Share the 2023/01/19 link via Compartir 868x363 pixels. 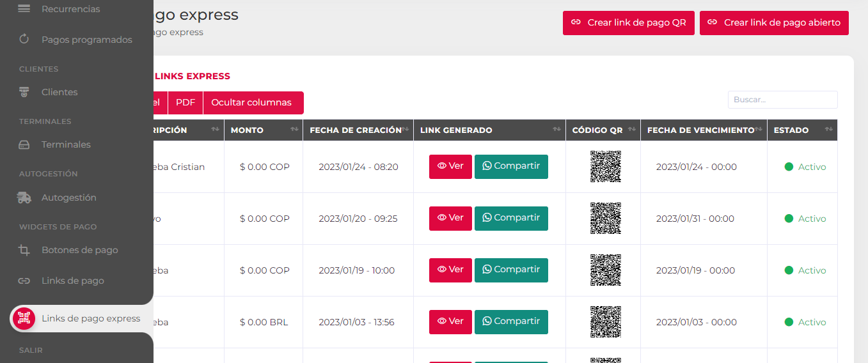511,270
